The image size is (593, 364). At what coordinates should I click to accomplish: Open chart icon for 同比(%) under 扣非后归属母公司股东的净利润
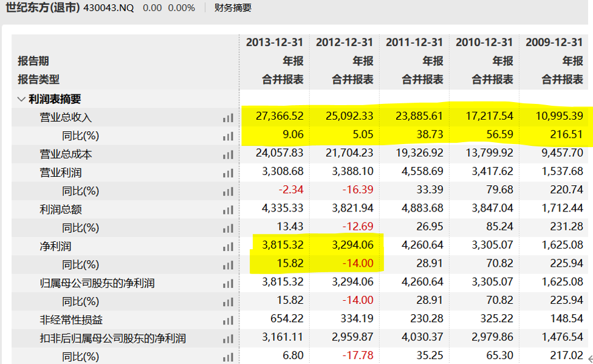tap(228, 357)
